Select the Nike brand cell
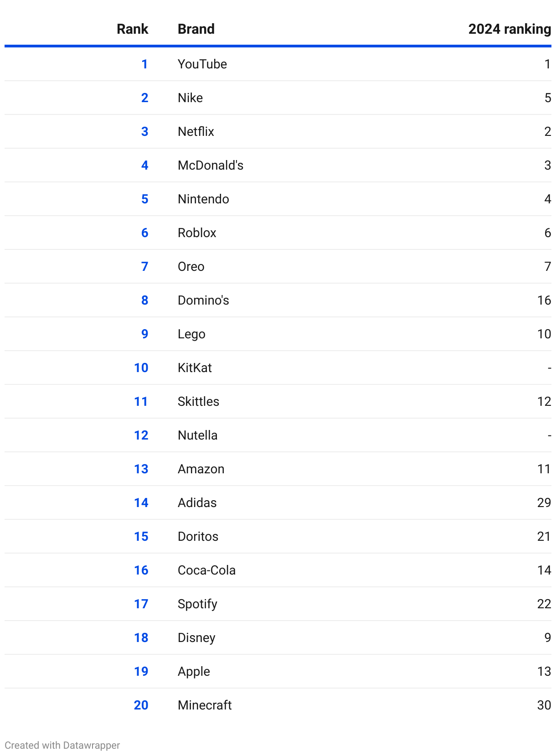The width and height of the screenshot is (556, 756). click(x=190, y=98)
